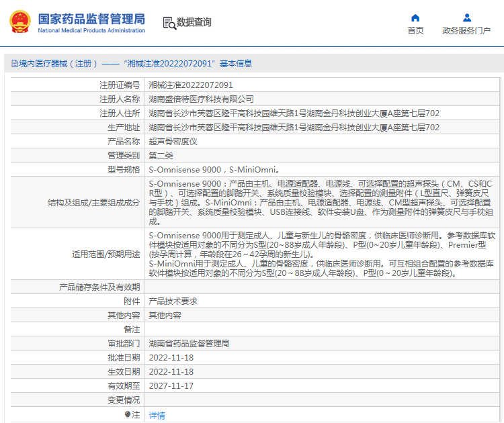Viewport: 504px width, 423px height.
Task: Open the 详情 link
Action: (x=157, y=415)
